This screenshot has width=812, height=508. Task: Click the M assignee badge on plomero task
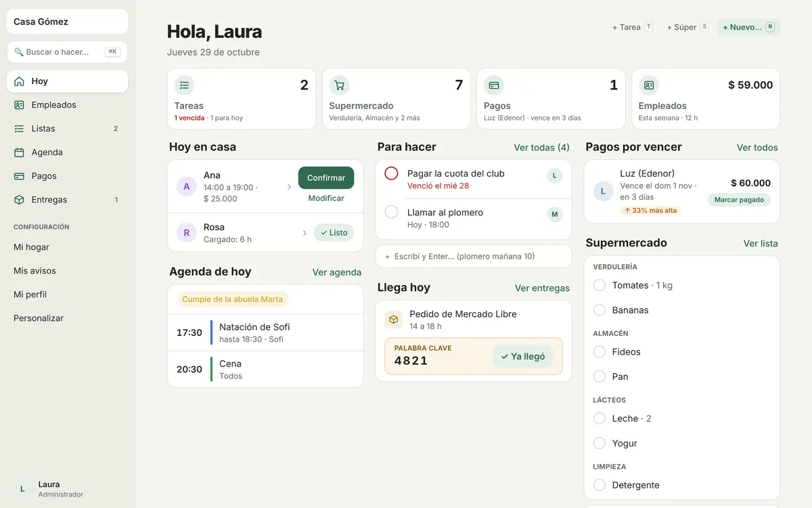point(555,215)
